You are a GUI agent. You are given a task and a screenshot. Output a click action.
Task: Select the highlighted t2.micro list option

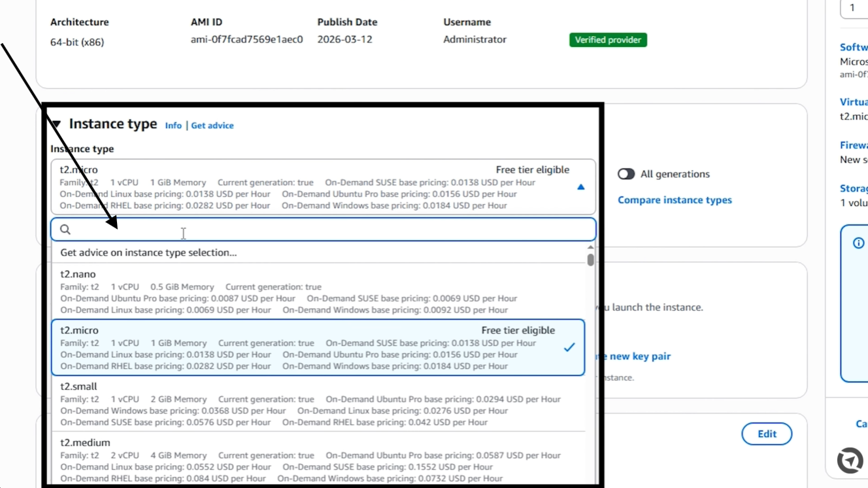click(318, 347)
